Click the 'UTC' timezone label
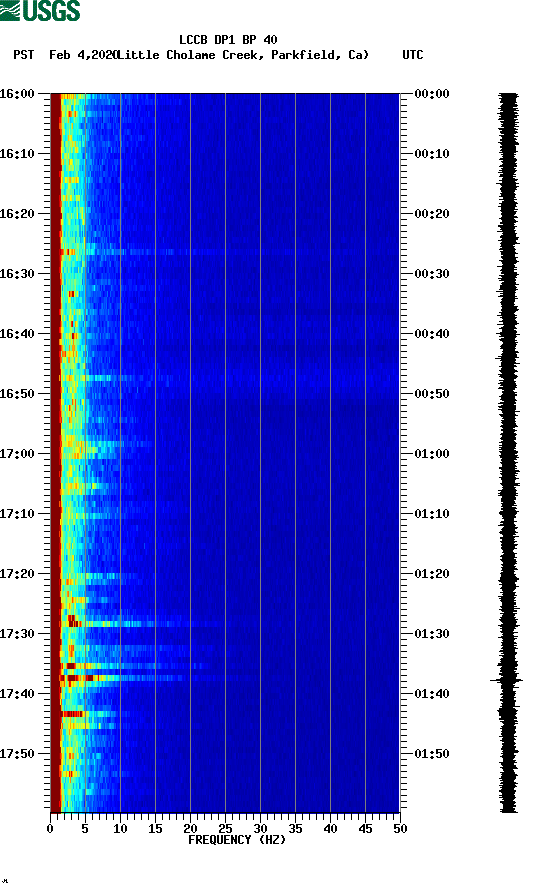The height and width of the screenshot is (892, 552). coord(413,55)
